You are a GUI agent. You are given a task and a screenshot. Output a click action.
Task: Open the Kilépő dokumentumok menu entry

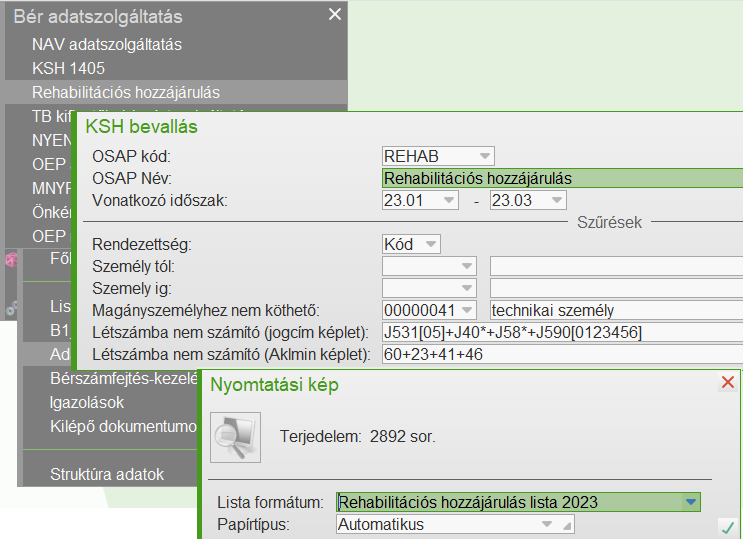(123, 426)
